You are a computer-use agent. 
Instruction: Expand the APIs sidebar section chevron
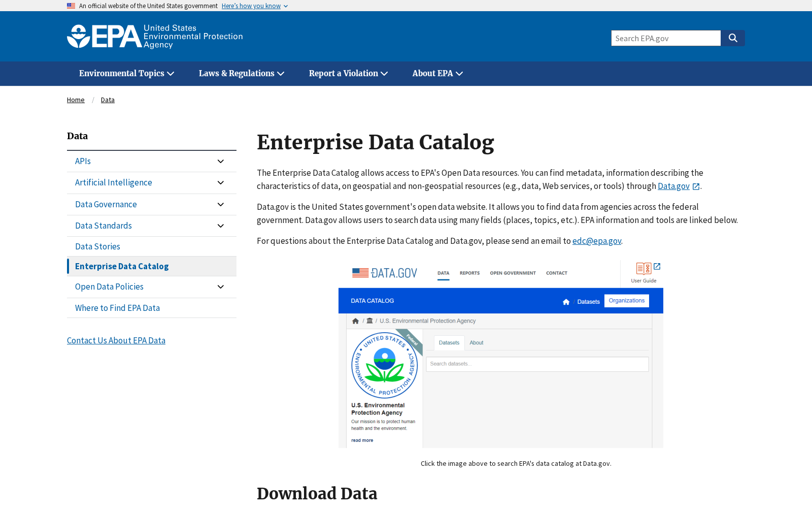pyautogui.click(x=221, y=162)
